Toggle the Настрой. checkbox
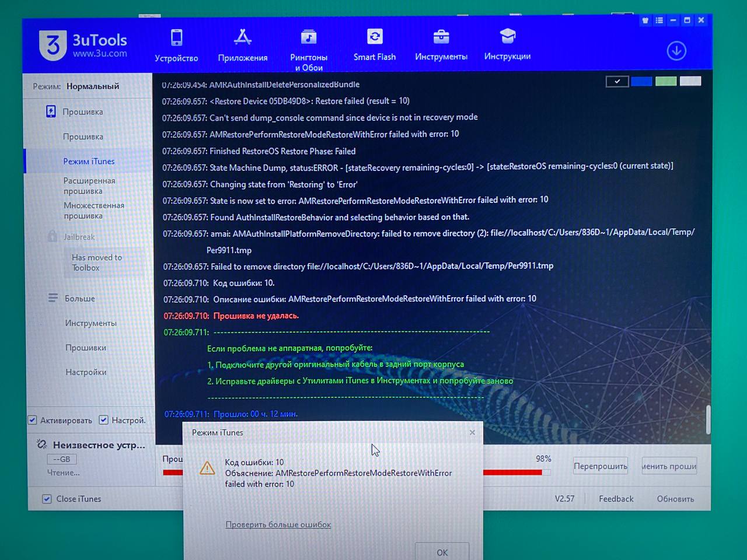The height and width of the screenshot is (560, 747). point(103,419)
